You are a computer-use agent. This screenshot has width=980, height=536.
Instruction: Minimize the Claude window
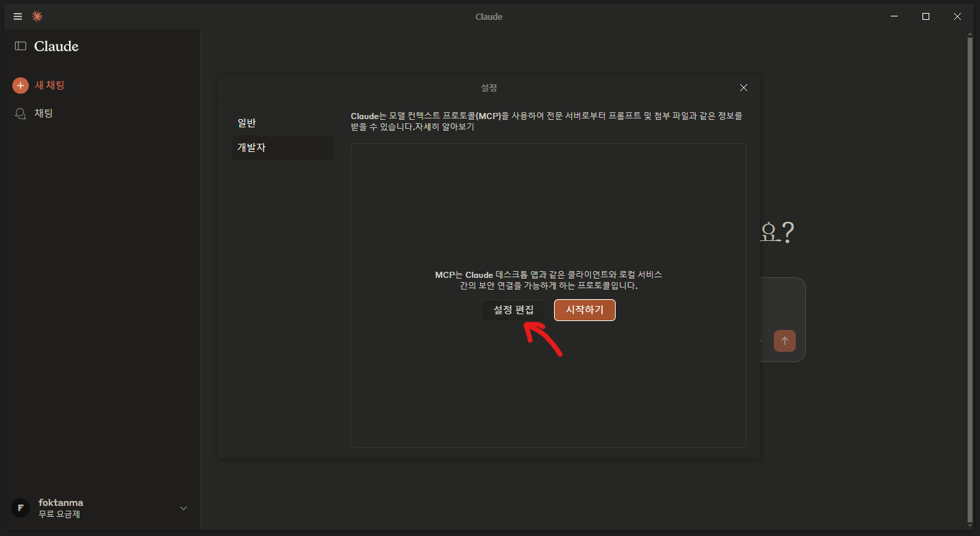click(x=894, y=16)
